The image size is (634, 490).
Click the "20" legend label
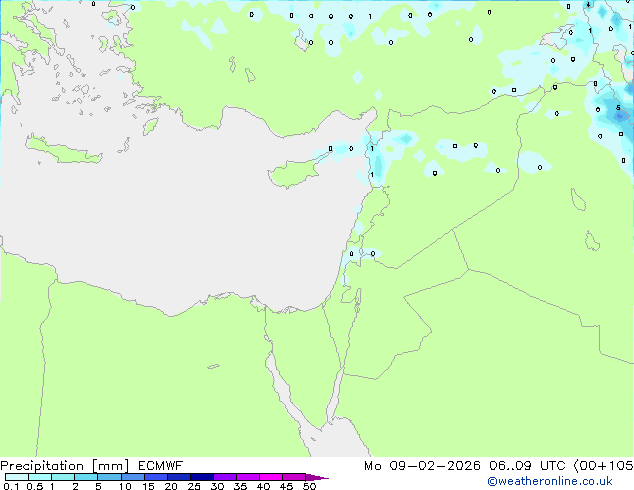(171, 486)
